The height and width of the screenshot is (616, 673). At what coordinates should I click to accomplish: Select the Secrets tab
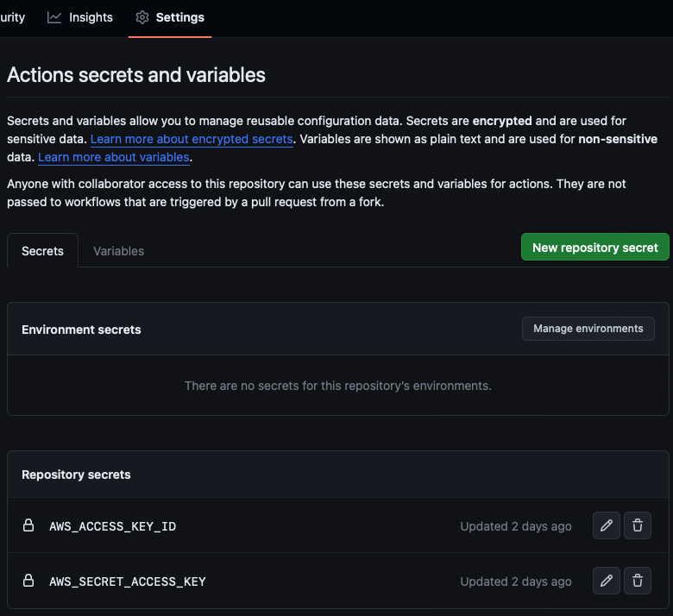pos(42,251)
